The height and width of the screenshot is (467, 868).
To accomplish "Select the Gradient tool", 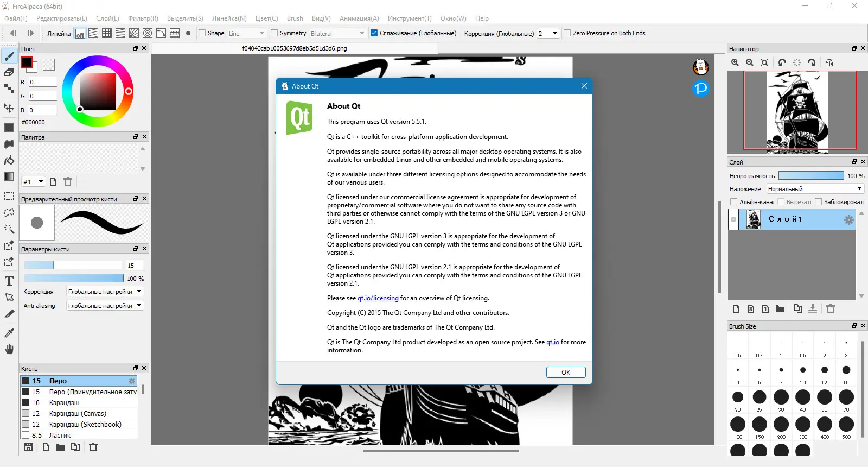I will pos(9,176).
